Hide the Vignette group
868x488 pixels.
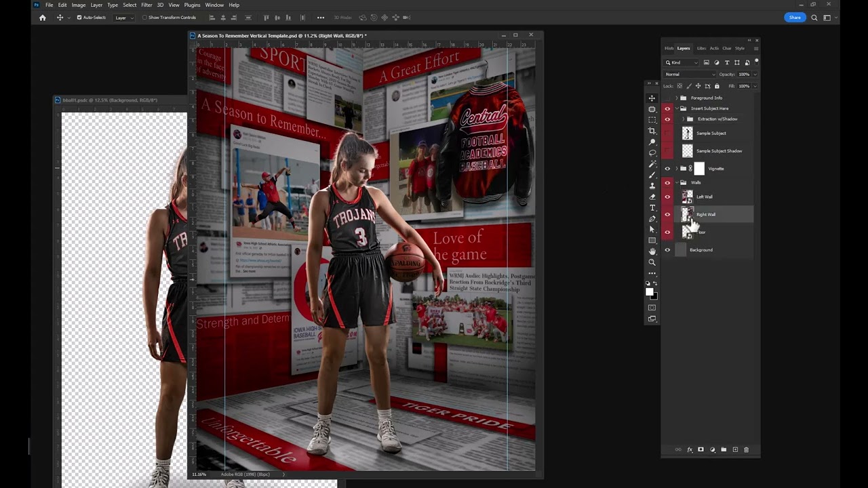click(x=667, y=169)
